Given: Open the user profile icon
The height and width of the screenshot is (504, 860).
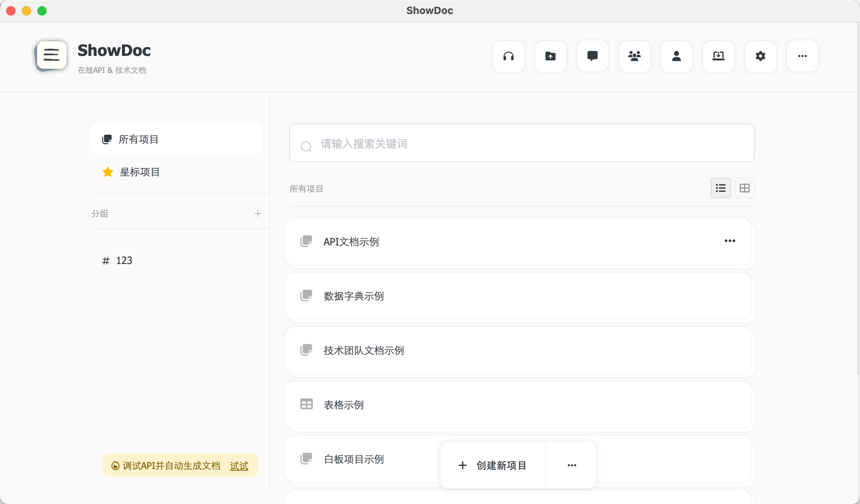Looking at the screenshot, I should (x=676, y=56).
